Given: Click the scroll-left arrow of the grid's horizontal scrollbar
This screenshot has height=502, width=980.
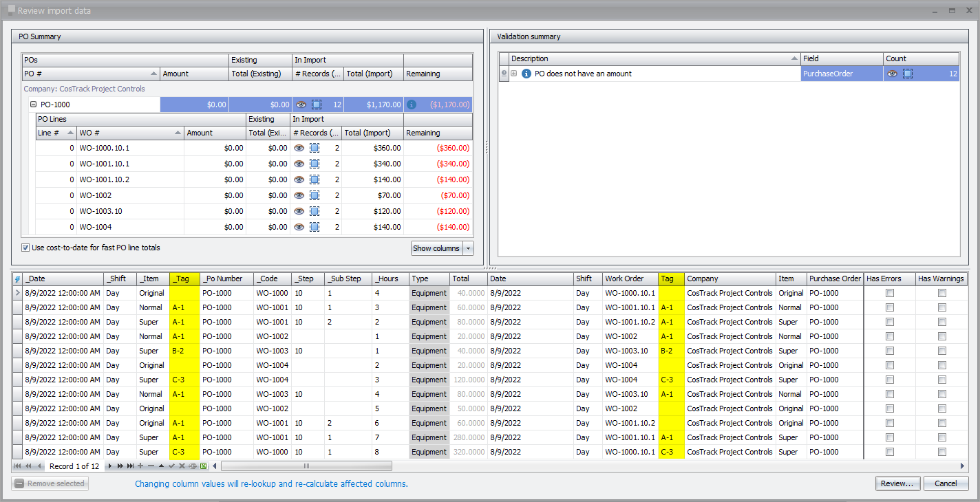Looking at the screenshot, I should pos(214,466).
